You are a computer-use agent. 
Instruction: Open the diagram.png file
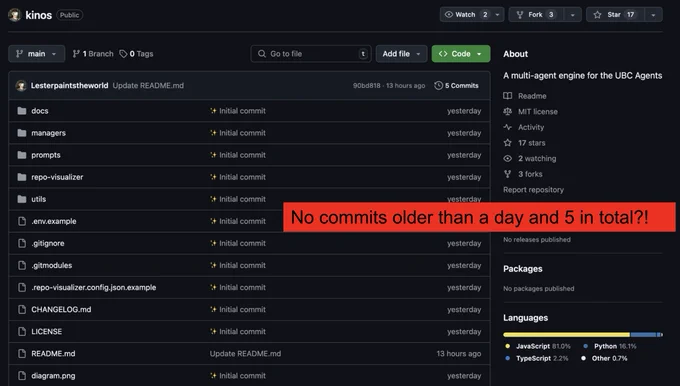53,376
